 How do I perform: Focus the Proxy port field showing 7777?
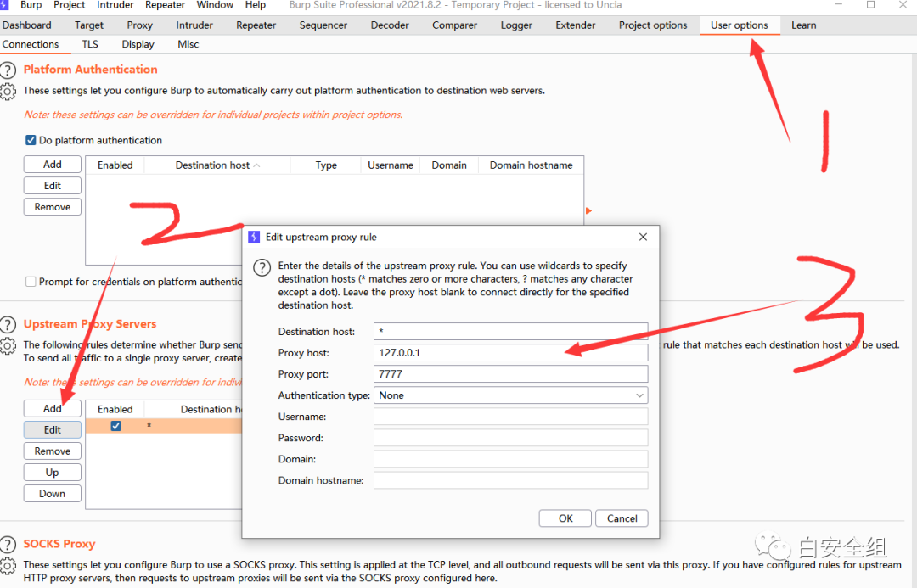coord(510,374)
